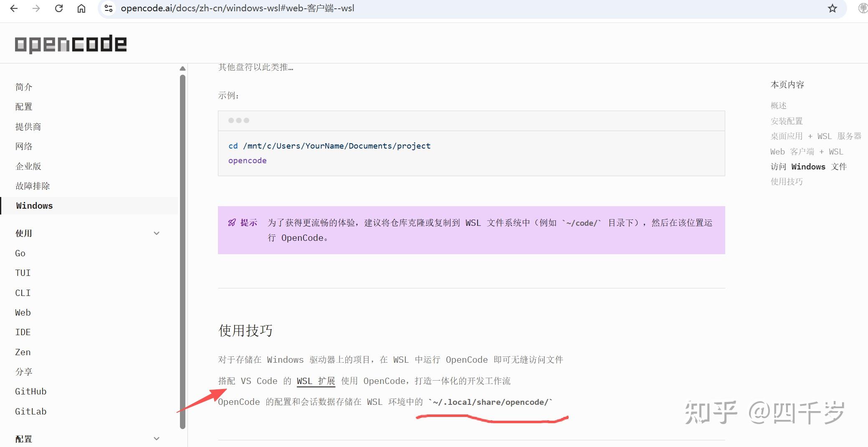Open the Go sidebar page
The height and width of the screenshot is (447, 868).
click(x=20, y=253)
